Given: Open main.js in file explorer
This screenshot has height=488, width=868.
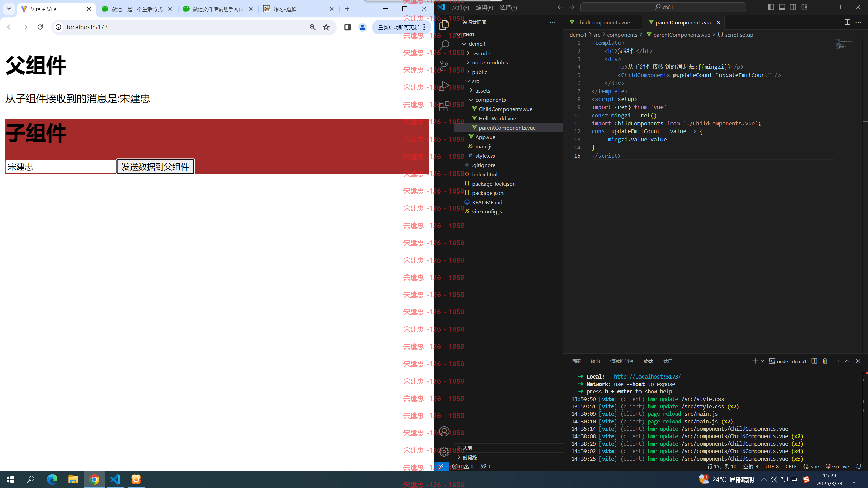Looking at the screenshot, I should click(x=484, y=146).
